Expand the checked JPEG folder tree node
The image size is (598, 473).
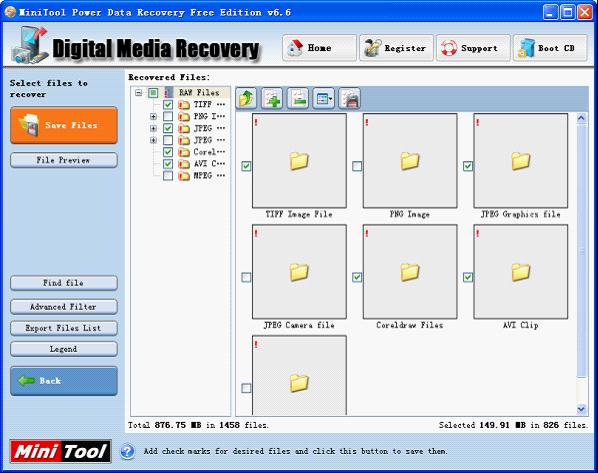(x=153, y=128)
